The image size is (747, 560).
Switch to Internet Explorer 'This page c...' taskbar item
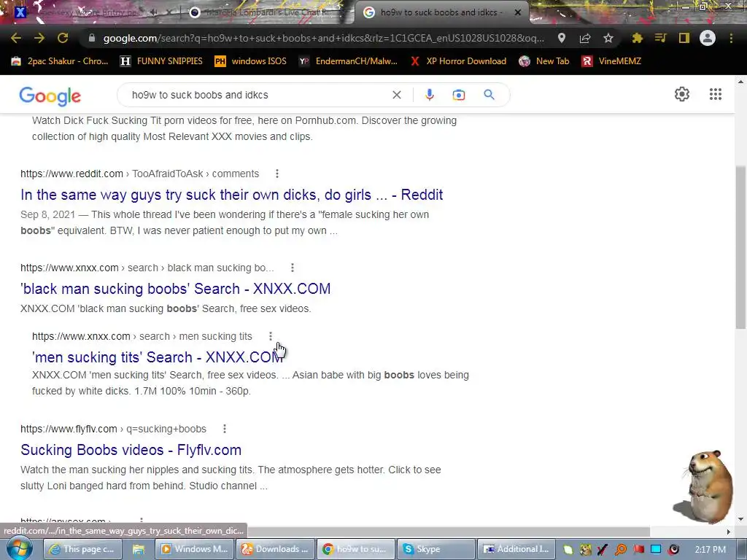click(x=83, y=549)
